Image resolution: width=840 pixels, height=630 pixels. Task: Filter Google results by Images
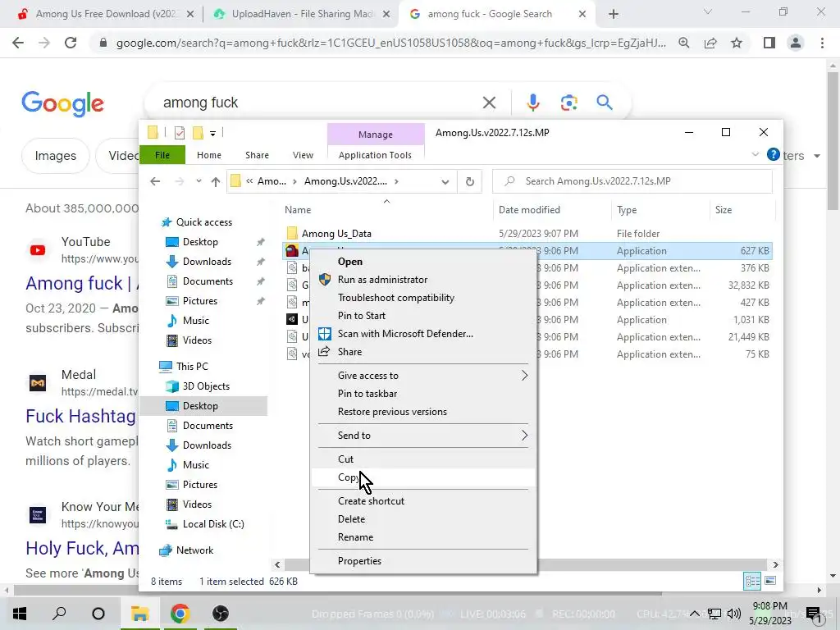tap(56, 156)
